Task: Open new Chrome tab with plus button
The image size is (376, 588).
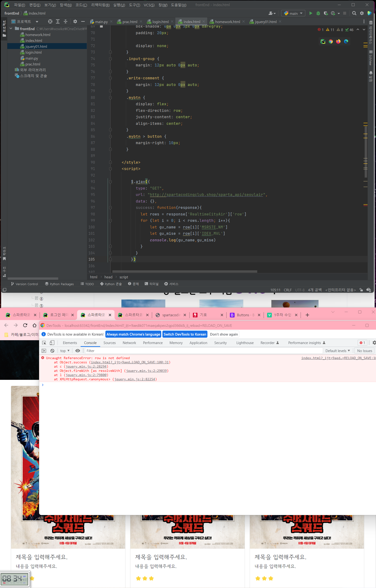Action: tap(307, 315)
